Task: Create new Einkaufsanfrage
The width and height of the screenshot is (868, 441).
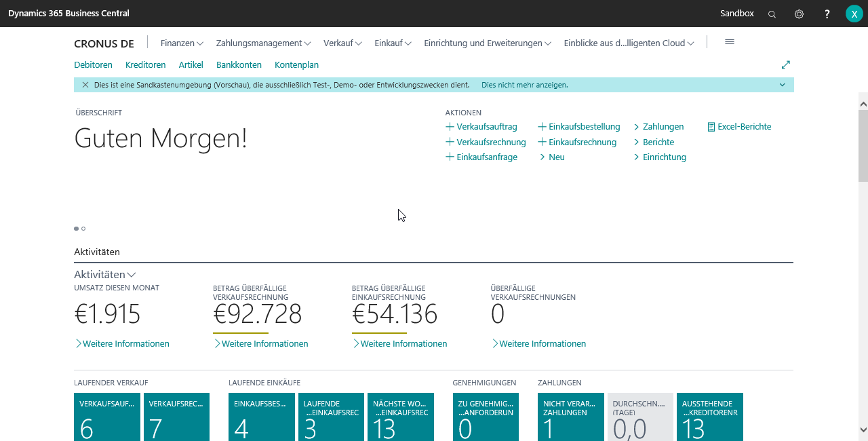Action: tap(481, 157)
